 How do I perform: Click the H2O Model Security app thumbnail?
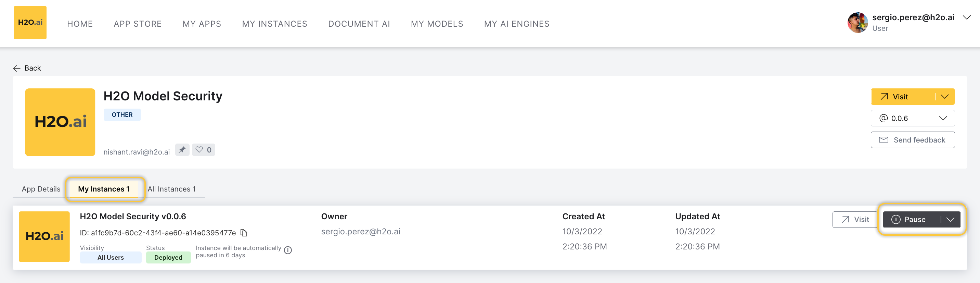[x=60, y=122]
